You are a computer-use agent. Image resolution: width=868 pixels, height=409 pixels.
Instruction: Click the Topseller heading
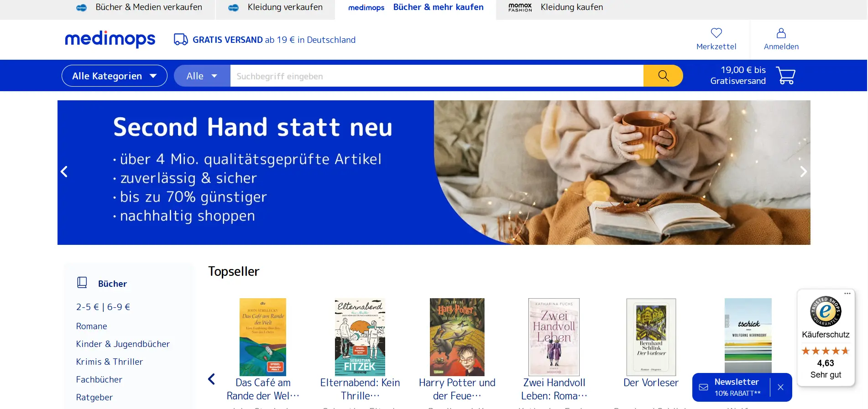click(x=234, y=271)
